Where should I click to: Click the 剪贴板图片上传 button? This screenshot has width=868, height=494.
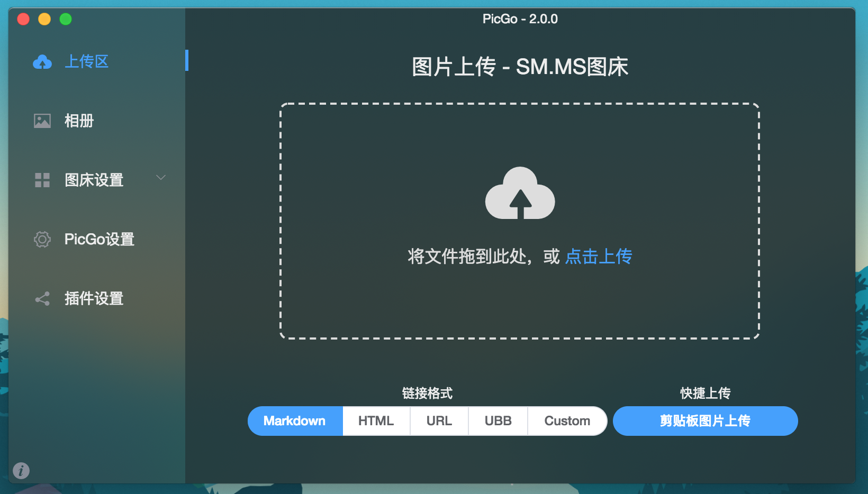[705, 421]
